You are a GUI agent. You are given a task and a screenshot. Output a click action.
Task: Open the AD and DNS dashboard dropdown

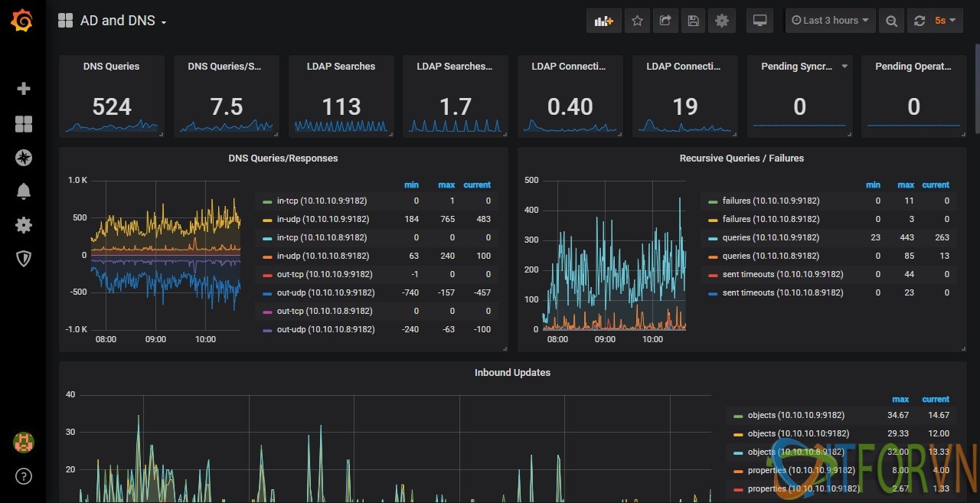click(122, 21)
